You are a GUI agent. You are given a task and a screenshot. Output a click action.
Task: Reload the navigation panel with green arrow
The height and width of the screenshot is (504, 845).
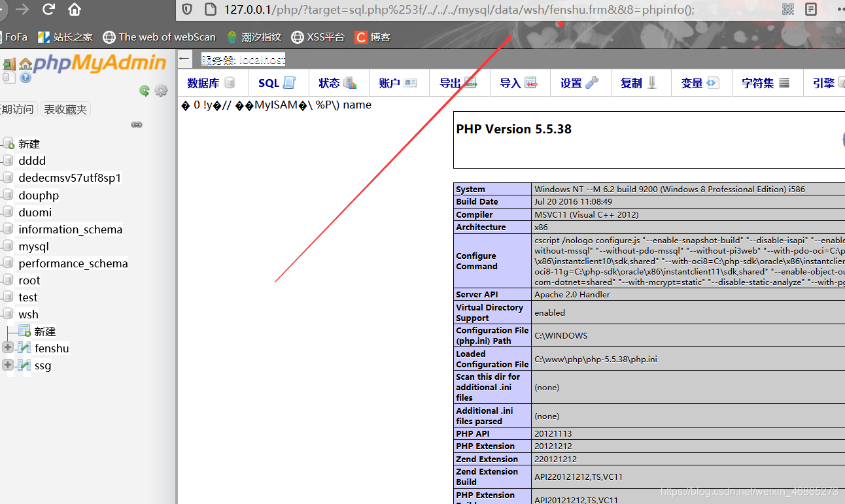click(145, 91)
